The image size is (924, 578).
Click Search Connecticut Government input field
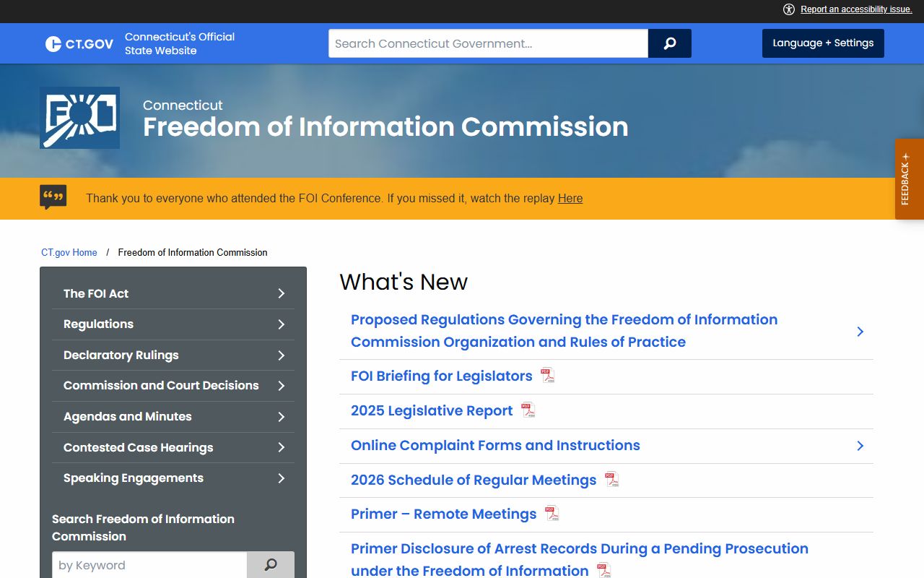488,43
